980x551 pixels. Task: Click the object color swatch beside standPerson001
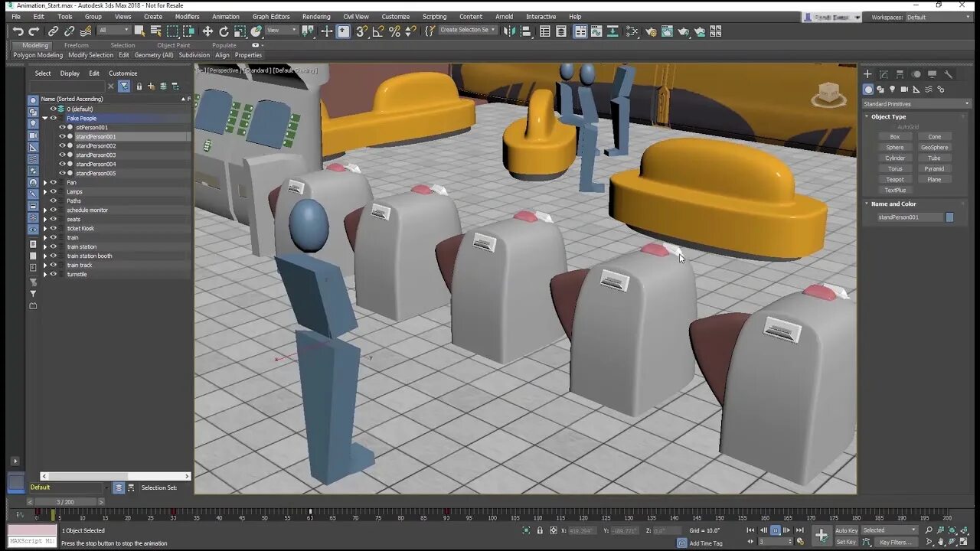pyautogui.click(x=949, y=217)
